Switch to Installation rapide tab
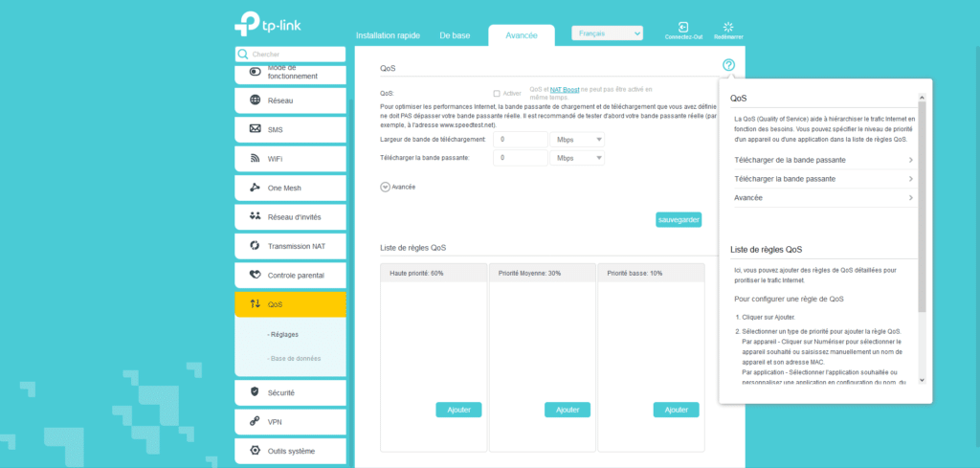980x468 pixels. point(388,35)
